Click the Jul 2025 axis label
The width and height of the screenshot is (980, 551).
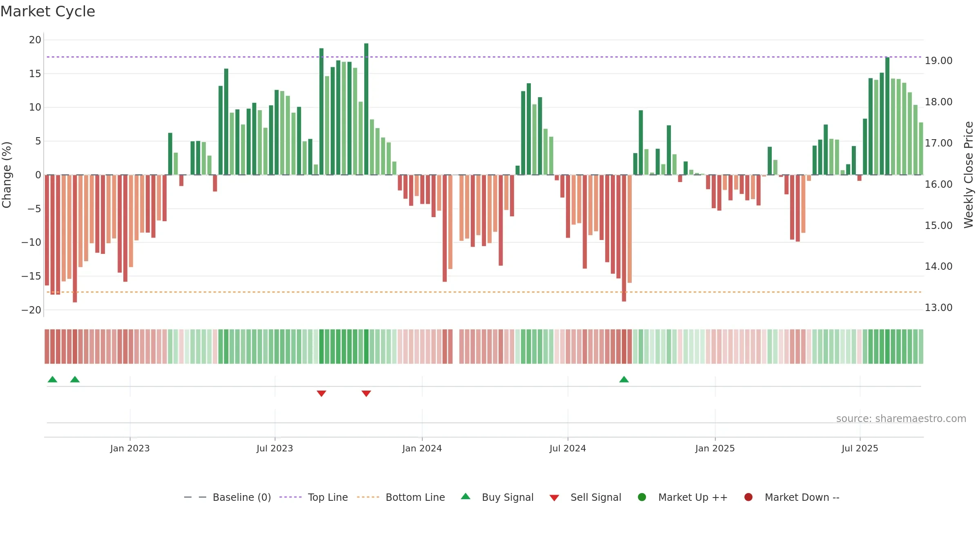point(860,449)
